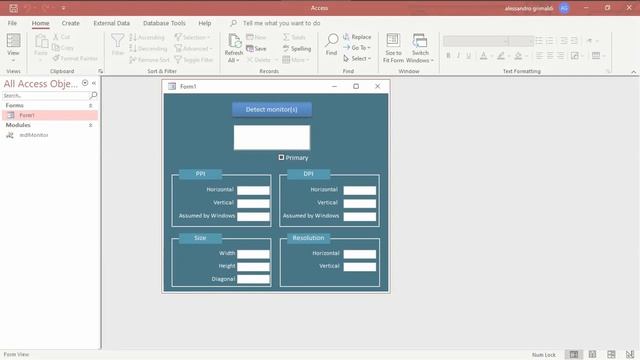Open the More dropdown in Records
This screenshot has width=640, height=360.
296,60
